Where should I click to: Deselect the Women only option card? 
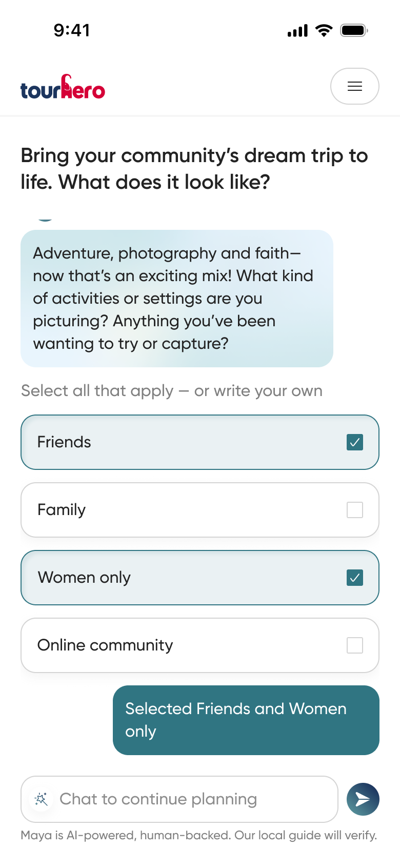tap(200, 578)
